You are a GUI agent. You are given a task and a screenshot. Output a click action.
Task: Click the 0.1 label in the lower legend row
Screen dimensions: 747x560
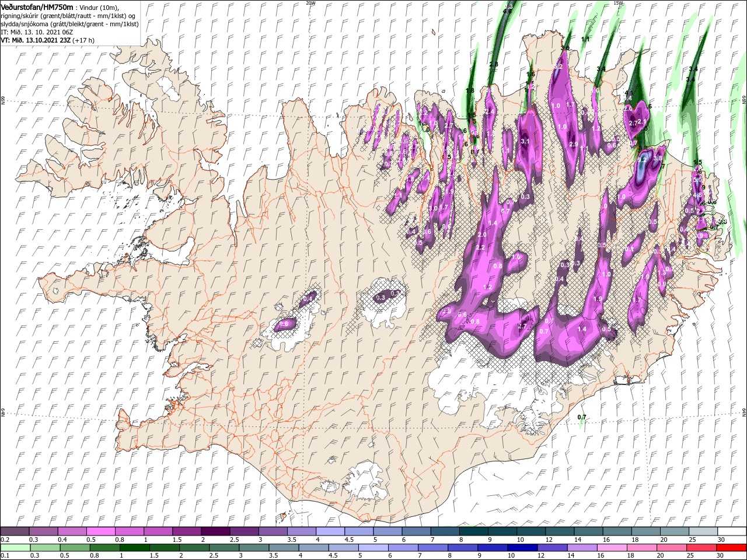[5, 555]
